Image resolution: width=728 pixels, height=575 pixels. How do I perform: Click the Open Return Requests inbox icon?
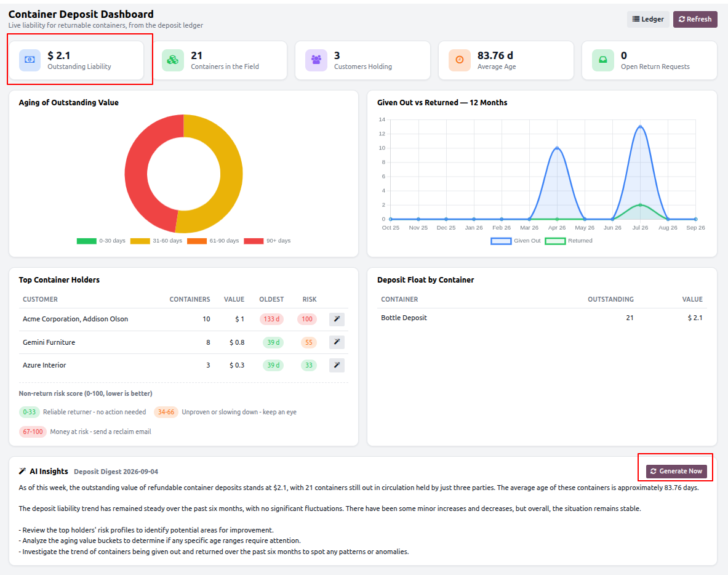602,60
